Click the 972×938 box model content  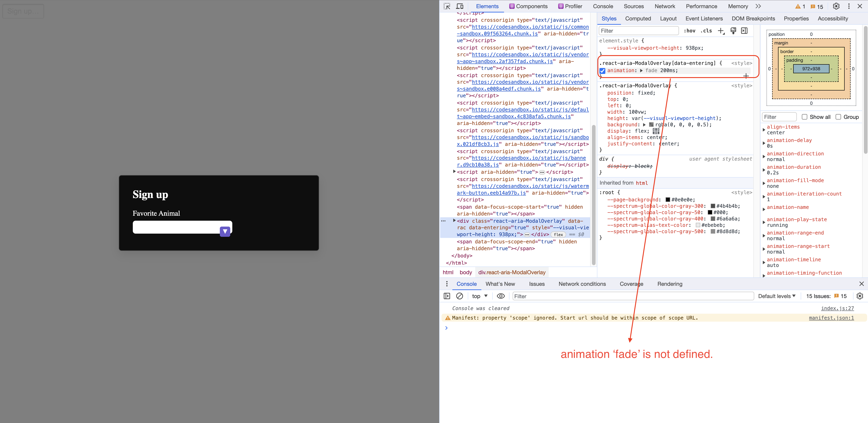point(811,68)
